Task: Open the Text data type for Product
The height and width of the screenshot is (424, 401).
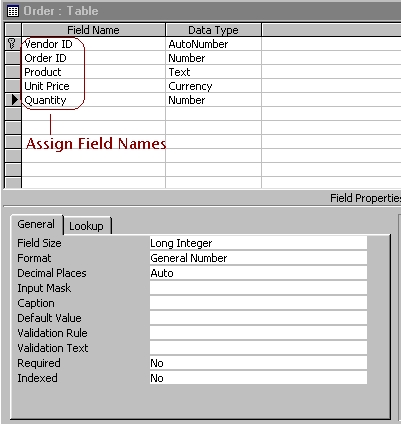Action: tap(213, 72)
